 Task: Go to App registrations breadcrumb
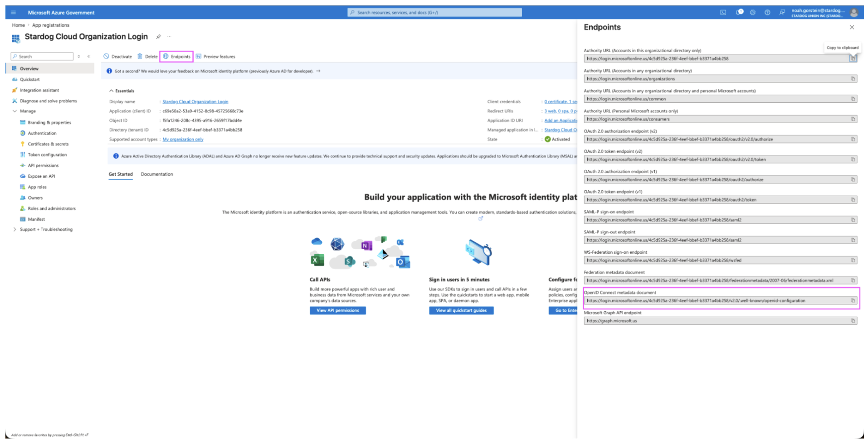click(51, 25)
